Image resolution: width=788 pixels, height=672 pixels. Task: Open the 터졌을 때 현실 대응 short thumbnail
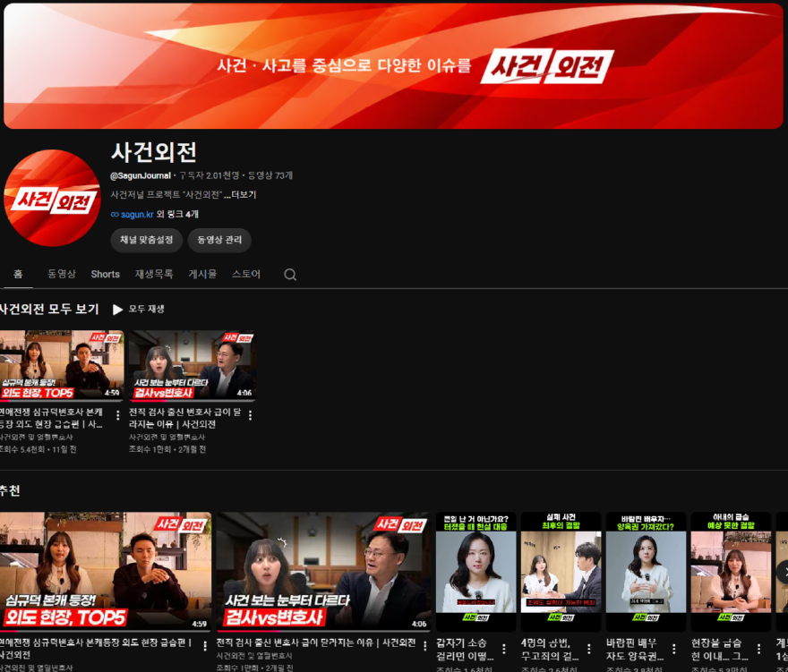[475, 572]
